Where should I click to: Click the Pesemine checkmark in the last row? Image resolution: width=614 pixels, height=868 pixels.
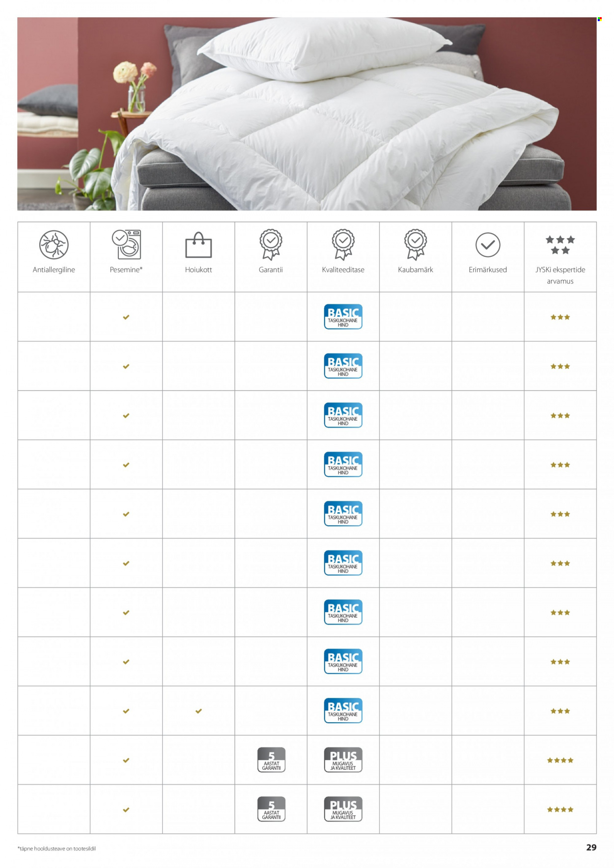126,810
